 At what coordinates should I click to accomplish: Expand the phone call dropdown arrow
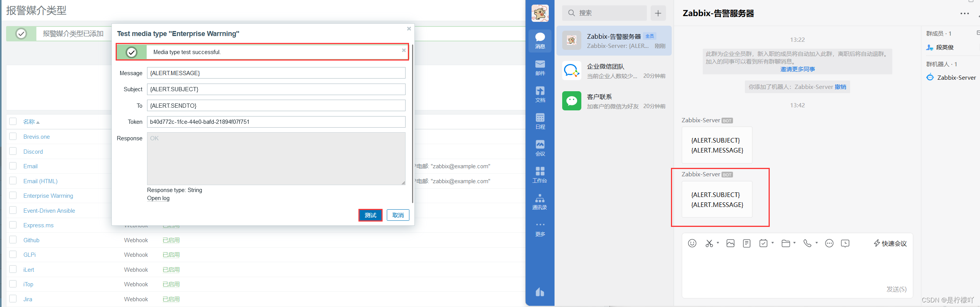[816, 243]
